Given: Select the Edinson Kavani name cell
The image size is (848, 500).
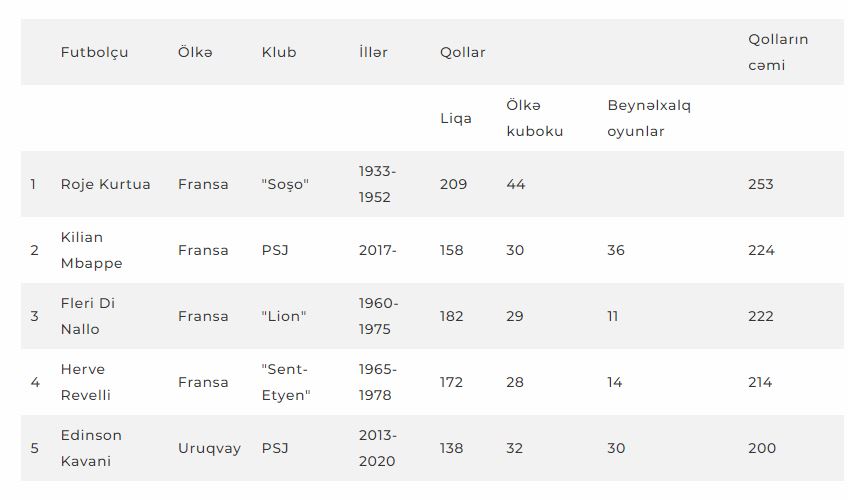Looking at the screenshot, I should click(91, 448).
